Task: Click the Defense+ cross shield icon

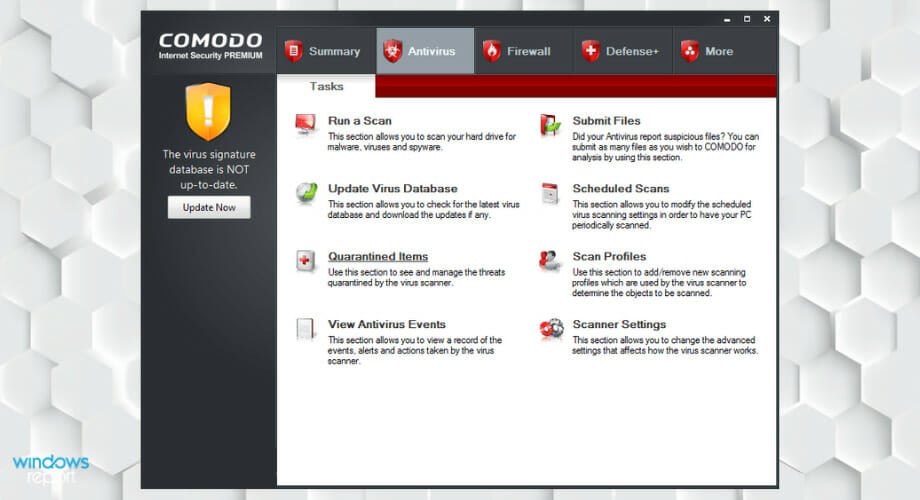Action: [591, 51]
